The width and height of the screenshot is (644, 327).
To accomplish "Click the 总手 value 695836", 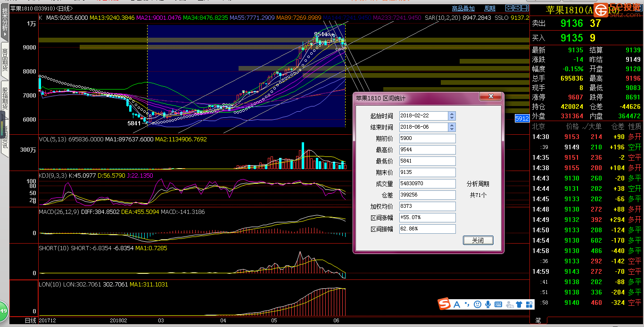I will pos(571,78).
